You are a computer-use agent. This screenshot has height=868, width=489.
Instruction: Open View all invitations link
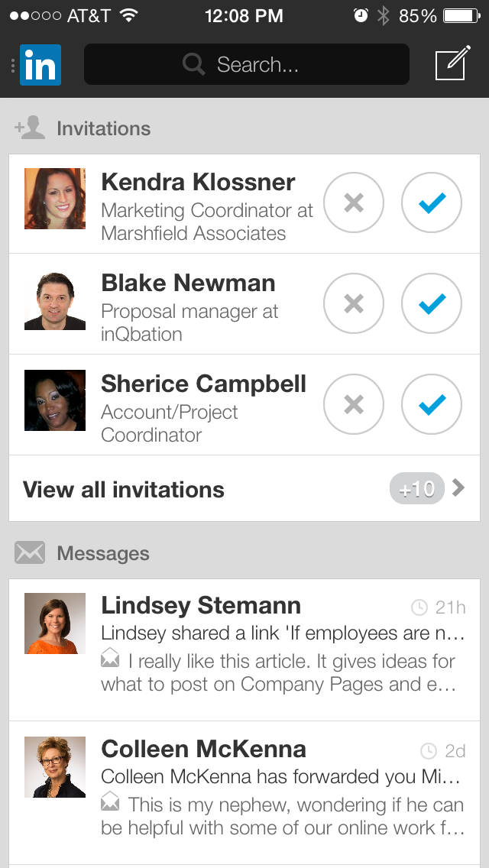point(124,490)
